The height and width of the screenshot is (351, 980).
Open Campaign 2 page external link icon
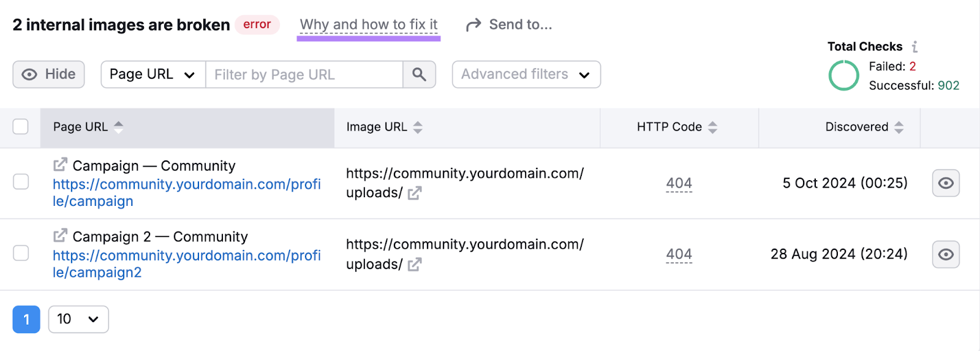click(60, 236)
